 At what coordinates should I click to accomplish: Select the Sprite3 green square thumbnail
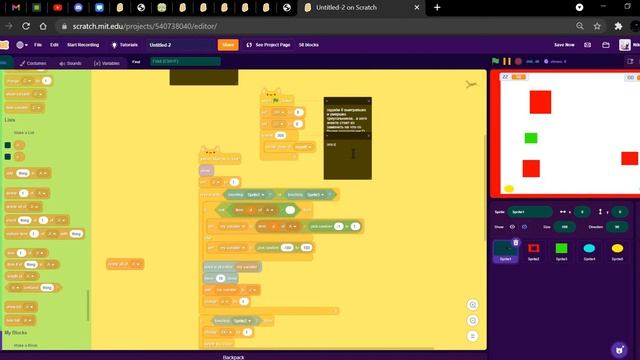(x=562, y=251)
